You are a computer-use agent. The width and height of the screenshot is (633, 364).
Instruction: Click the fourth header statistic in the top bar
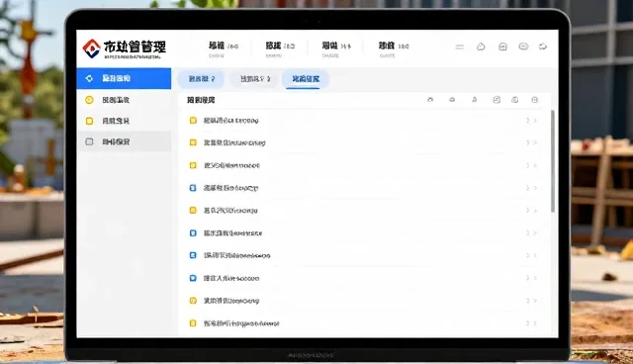coord(394,49)
